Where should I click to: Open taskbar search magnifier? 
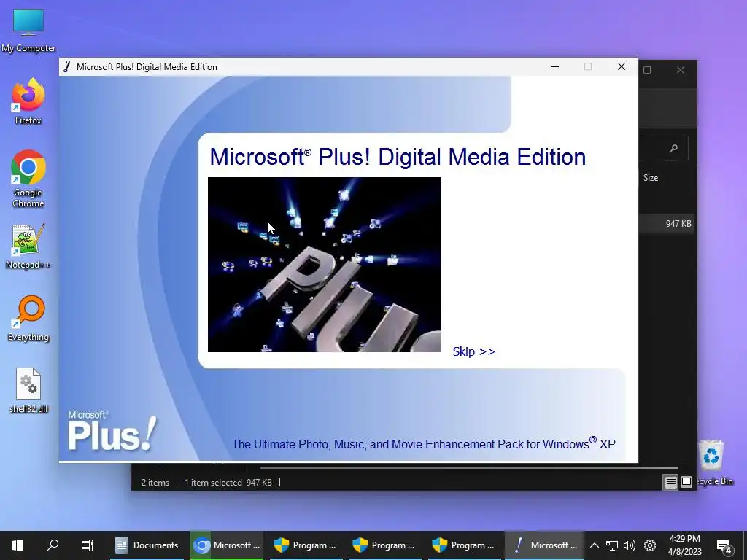coord(53,545)
